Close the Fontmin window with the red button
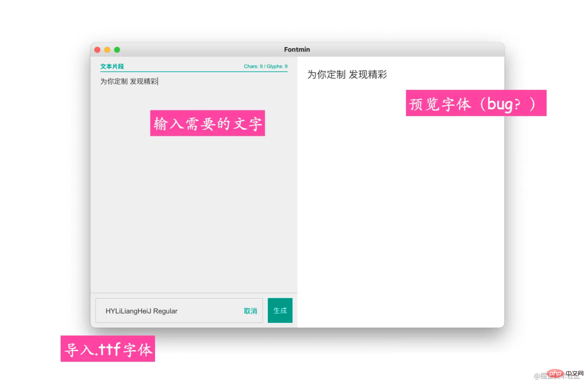Screen dimensions: 588x387 pyautogui.click(x=97, y=50)
